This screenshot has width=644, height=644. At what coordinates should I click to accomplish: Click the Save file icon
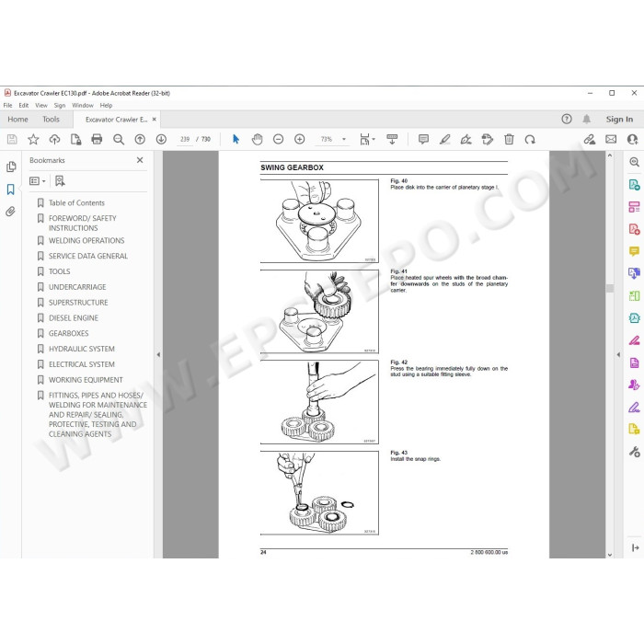point(12,140)
